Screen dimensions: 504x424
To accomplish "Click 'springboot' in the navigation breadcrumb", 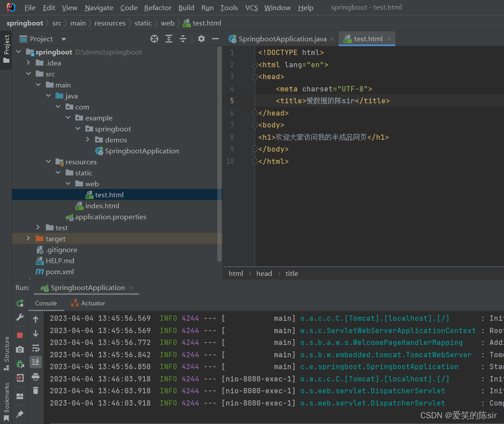I will 25,23.
